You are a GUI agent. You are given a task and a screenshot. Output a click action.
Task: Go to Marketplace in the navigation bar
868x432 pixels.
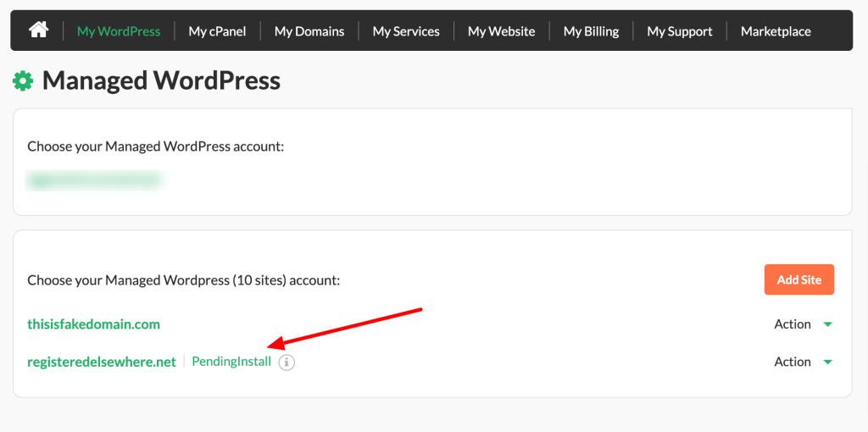(776, 31)
